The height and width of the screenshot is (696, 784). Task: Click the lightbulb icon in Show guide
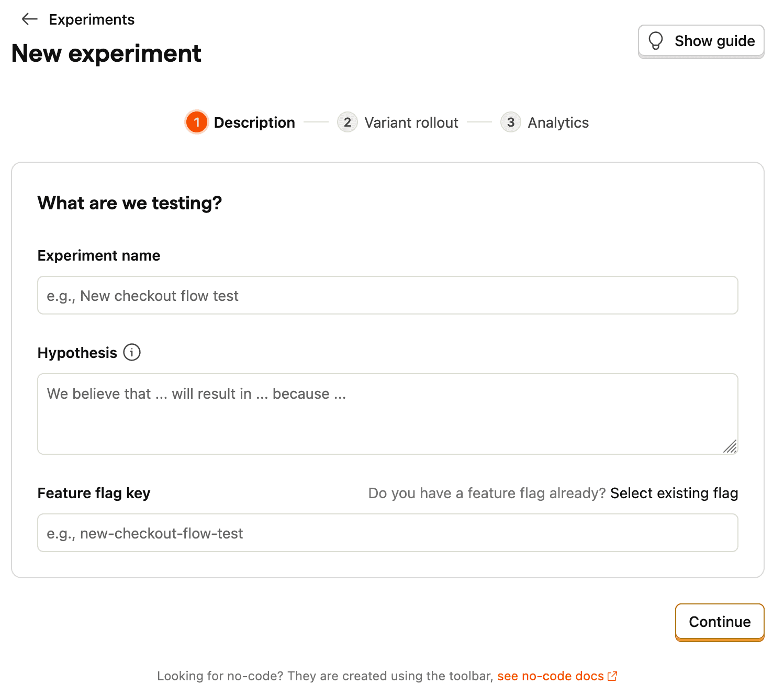coord(656,41)
